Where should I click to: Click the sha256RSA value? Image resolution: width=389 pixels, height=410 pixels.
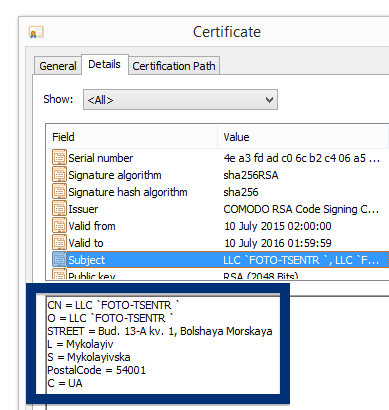point(251,175)
